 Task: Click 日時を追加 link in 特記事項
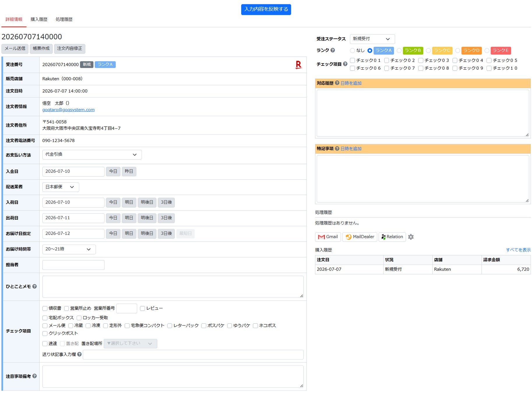(x=351, y=149)
